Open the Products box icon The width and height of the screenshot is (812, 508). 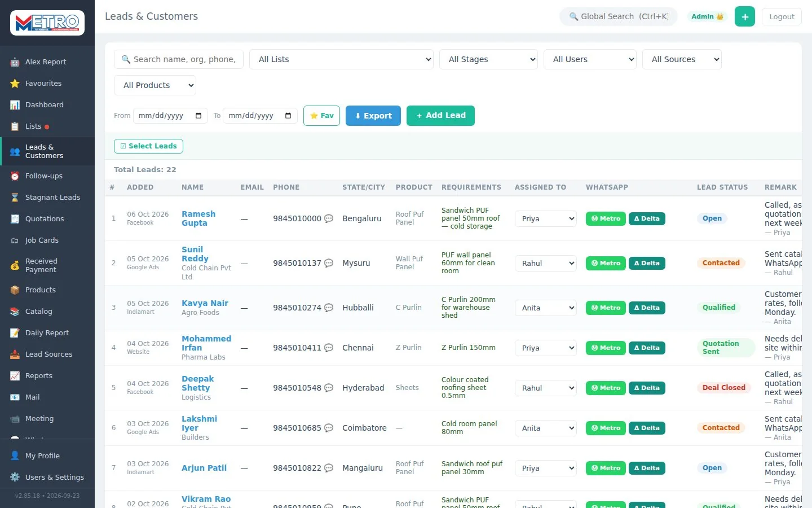click(15, 290)
